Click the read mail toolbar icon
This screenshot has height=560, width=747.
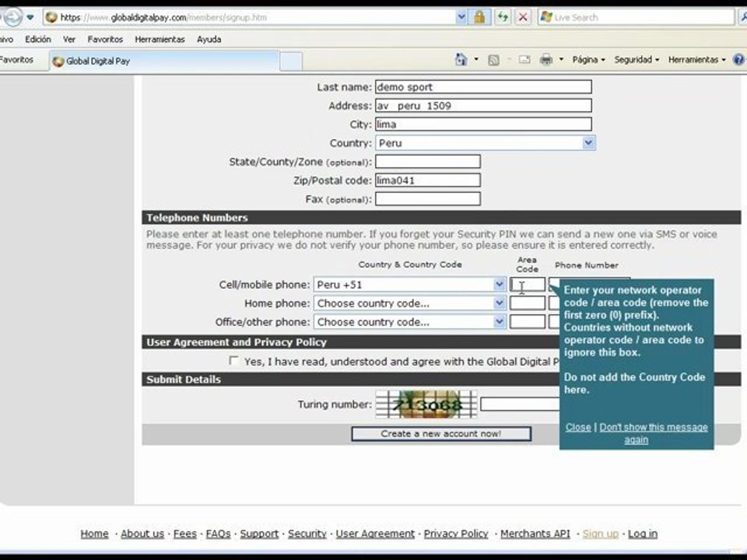click(x=524, y=60)
